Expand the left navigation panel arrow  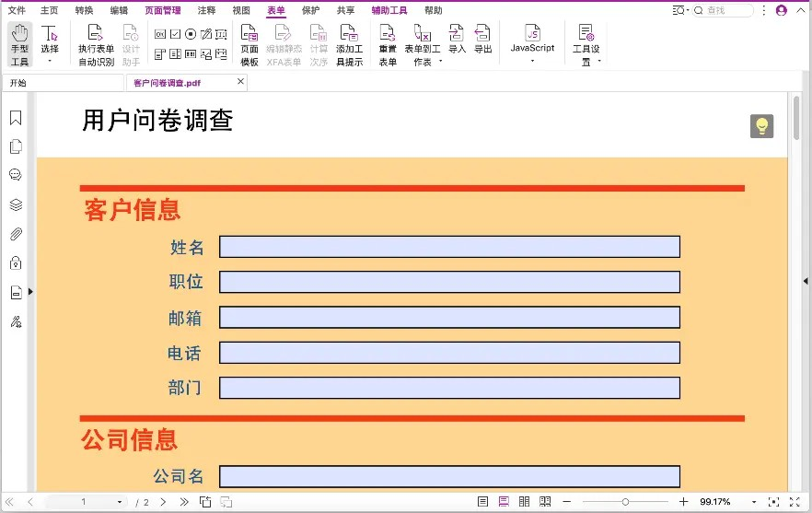point(30,292)
